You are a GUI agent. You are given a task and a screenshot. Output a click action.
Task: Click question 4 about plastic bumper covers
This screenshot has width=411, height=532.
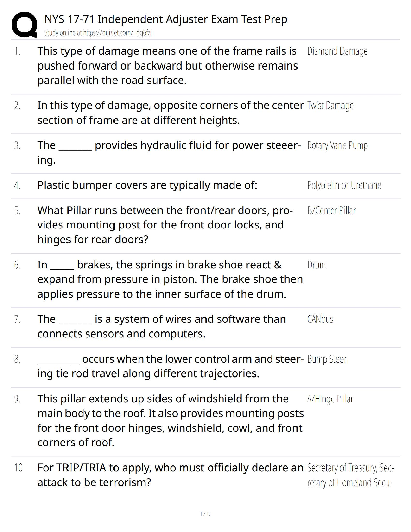pyautogui.click(x=147, y=185)
